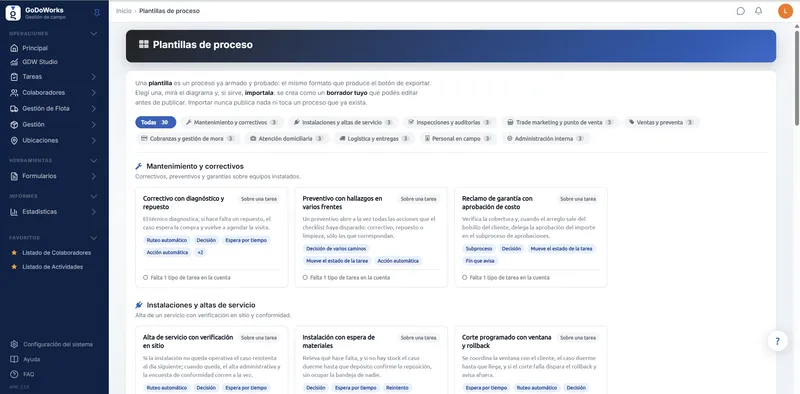Collapse the Favoritos section chevron
Image resolution: width=800 pixels, height=394 pixels.
click(x=93, y=238)
